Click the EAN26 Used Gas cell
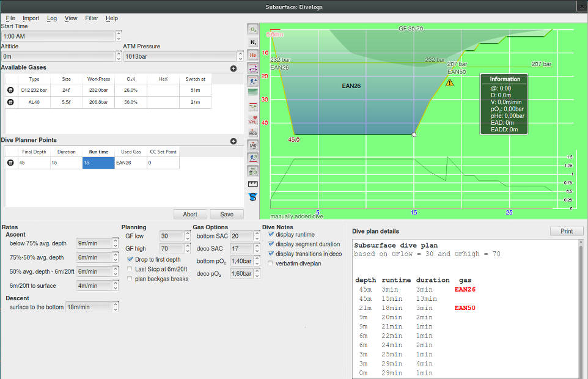This screenshot has width=588, height=379. [131, 163]
